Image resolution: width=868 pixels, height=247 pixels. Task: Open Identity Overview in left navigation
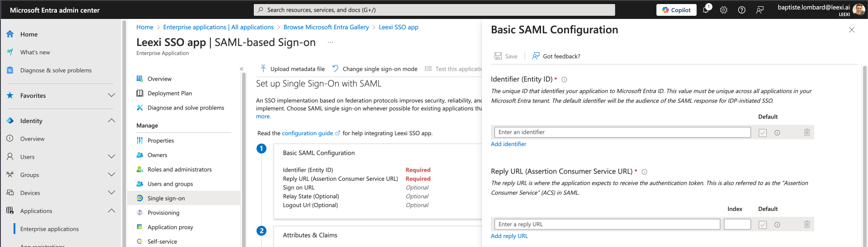click(x=32, y=139)
